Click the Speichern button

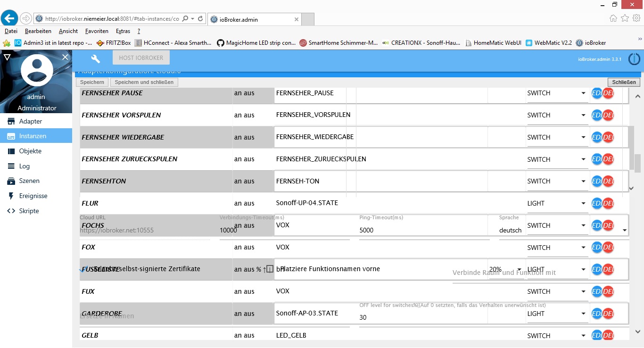[x=92, y=82]
